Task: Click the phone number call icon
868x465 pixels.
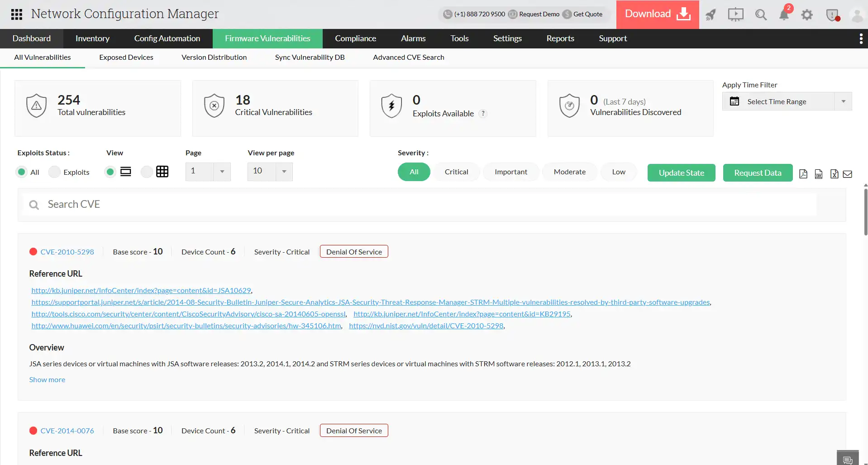Action: pyautogui.click(x=448, y=14)
